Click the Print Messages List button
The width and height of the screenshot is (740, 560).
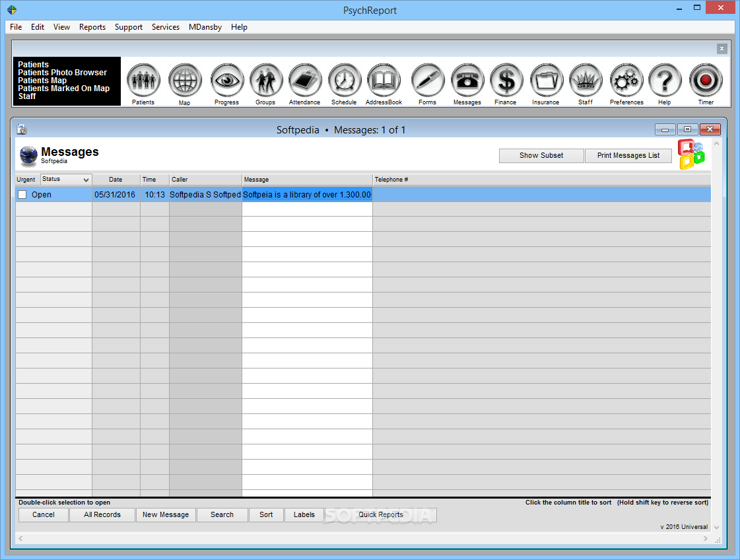(x=628, y=155)
